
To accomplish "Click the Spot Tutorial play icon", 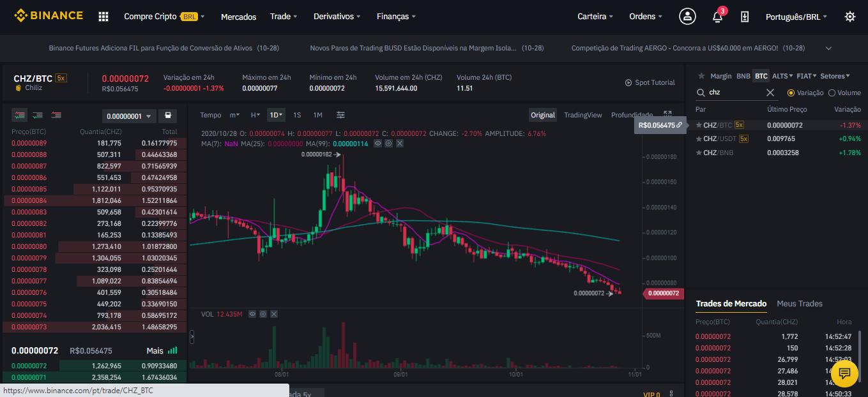I will click(628, 83).
